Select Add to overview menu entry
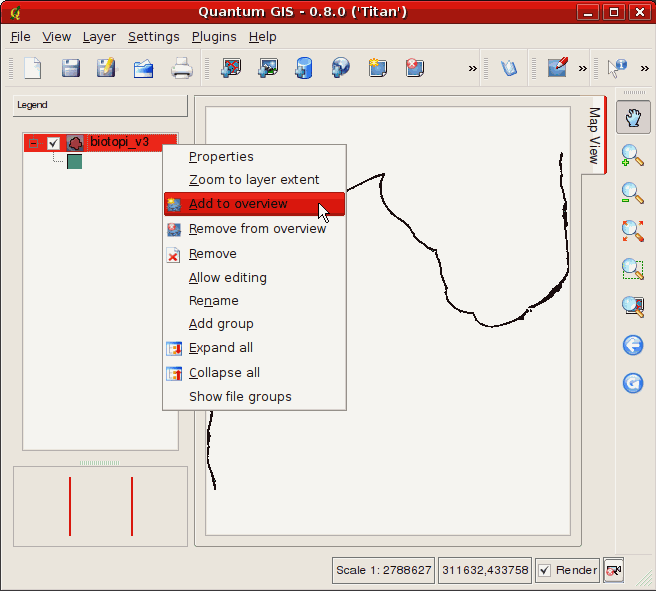The width and height of the screenshot is (656, 591). coord(254,204)
